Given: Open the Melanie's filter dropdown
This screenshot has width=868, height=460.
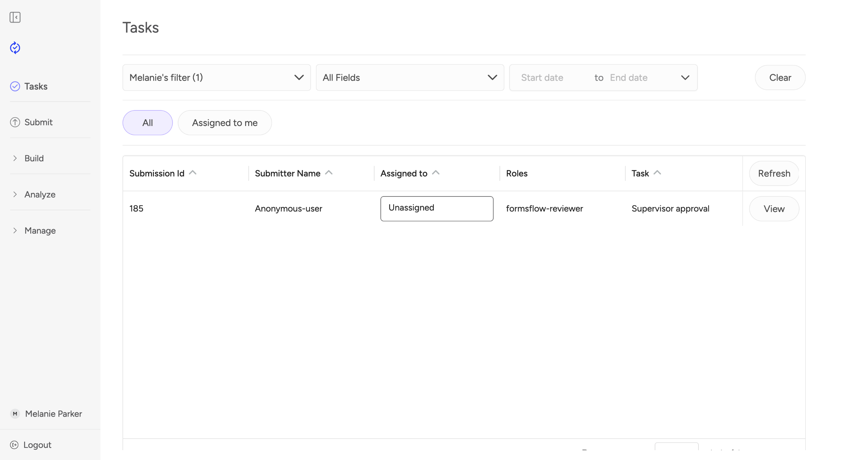Looking at the screenshot, I should point(216,78).
